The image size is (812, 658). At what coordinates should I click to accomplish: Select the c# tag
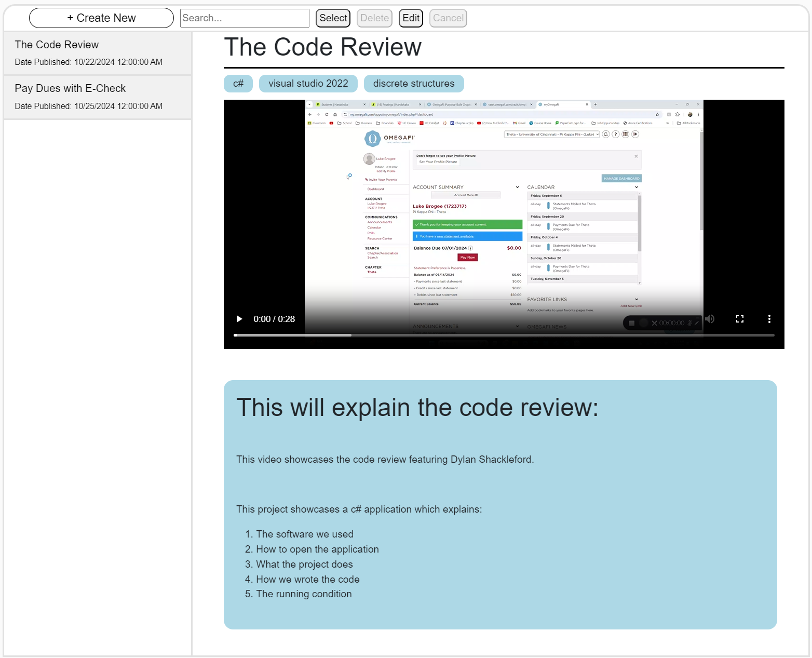(238, 84)
